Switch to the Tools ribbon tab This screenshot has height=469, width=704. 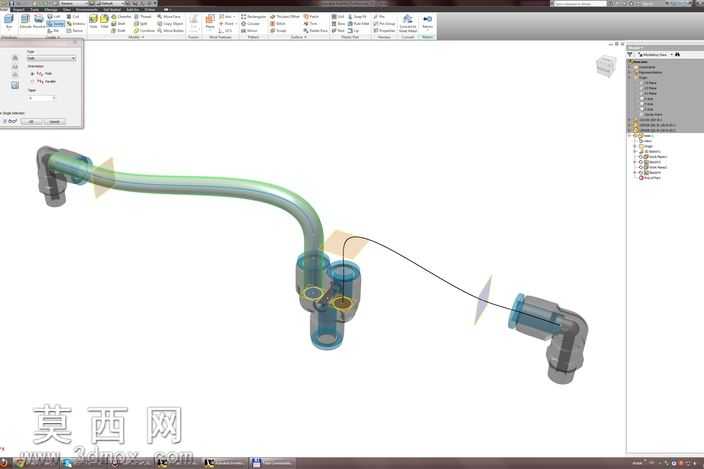coord(34,9)
